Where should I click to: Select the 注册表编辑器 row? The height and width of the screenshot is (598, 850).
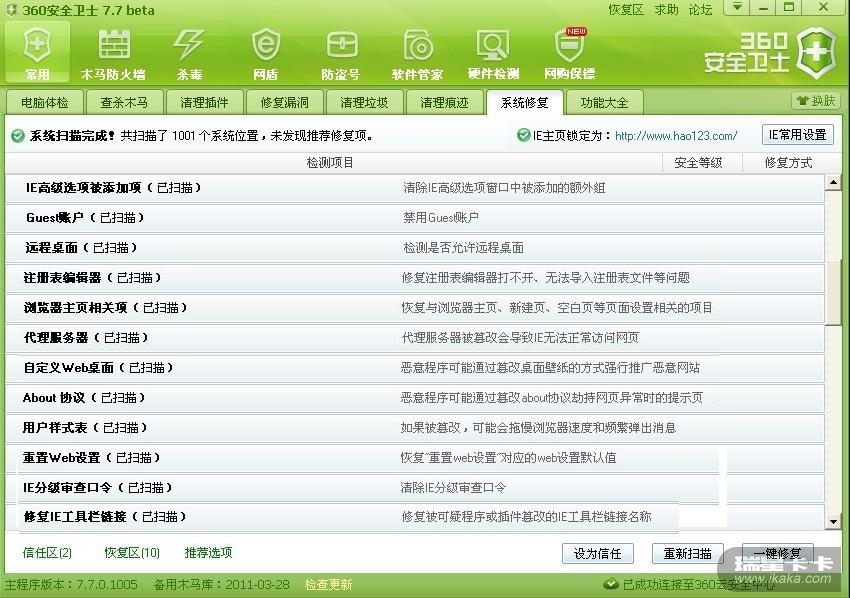(x=415, y=278)
